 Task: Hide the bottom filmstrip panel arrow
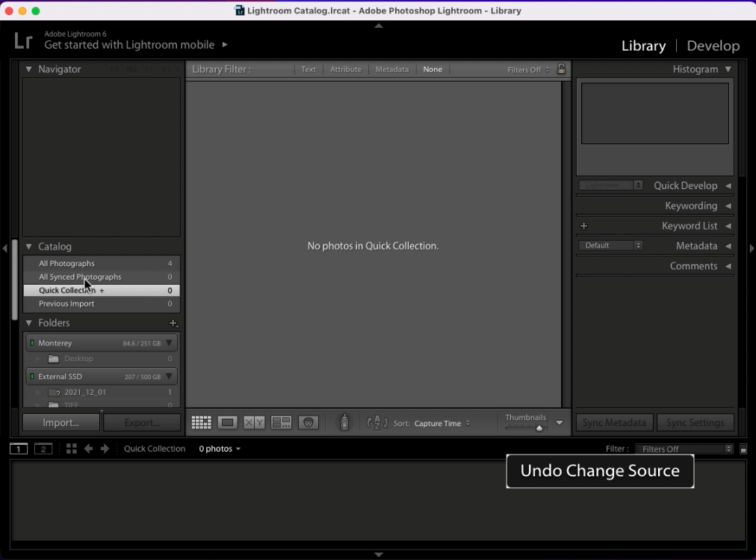point(379,555)
